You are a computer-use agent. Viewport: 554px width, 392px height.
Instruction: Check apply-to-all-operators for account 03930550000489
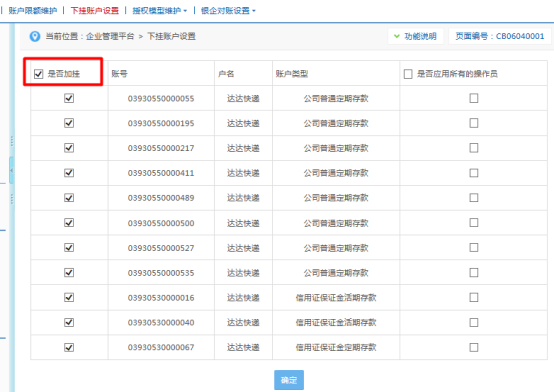(x=474, y=198)
